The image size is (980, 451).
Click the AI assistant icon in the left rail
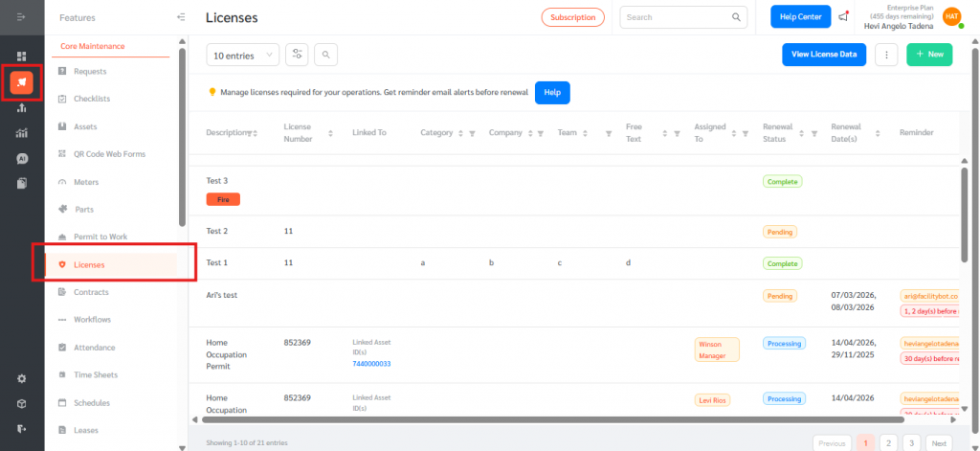click(21, 158)
